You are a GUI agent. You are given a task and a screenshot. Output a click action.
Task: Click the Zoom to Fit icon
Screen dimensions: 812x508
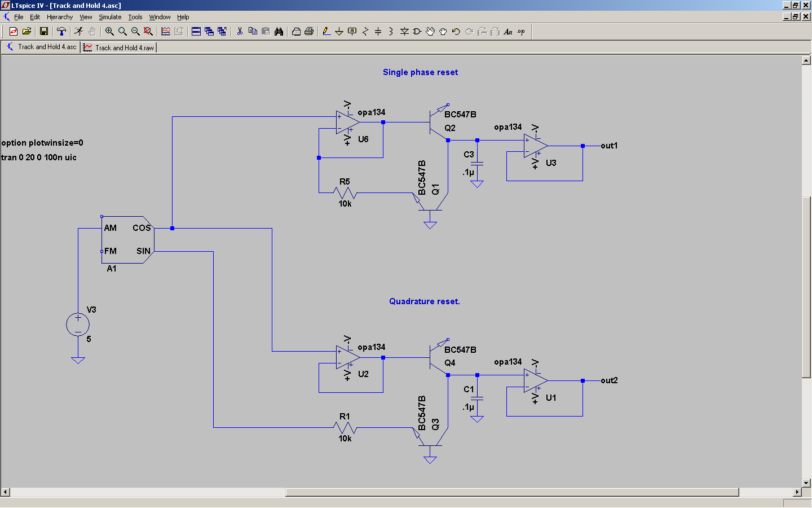[148, 32]
